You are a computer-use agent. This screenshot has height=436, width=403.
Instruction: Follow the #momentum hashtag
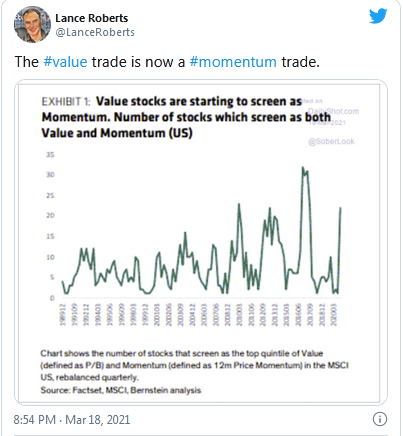(x=233, y=62)
